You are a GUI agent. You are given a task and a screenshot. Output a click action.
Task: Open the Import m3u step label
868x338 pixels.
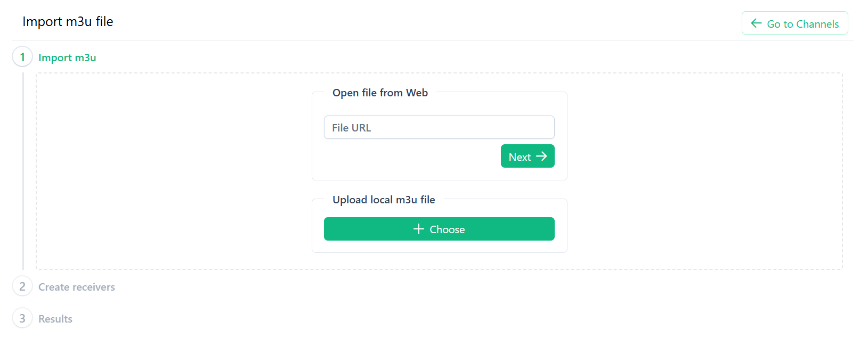point(67,57)
